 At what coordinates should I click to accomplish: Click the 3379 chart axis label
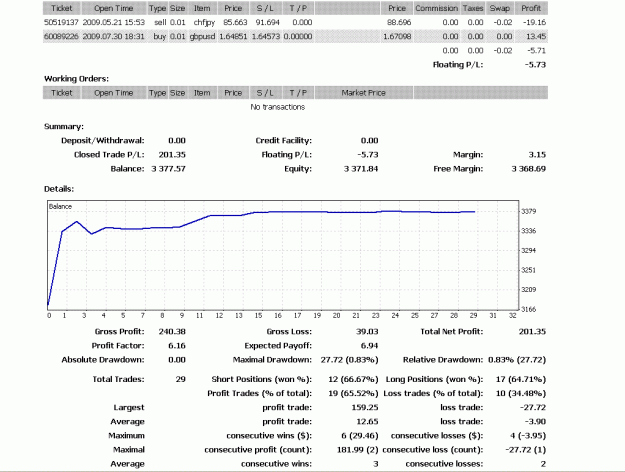tap(529, 211)
